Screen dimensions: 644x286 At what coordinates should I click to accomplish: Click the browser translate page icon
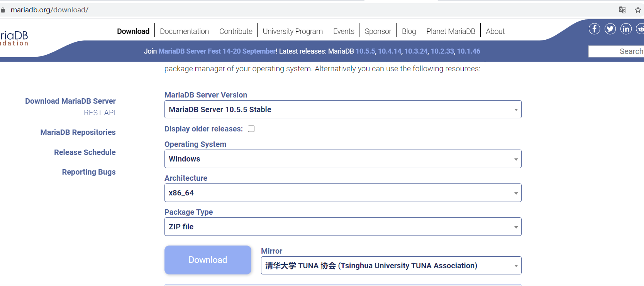click(x=622, y=10)
